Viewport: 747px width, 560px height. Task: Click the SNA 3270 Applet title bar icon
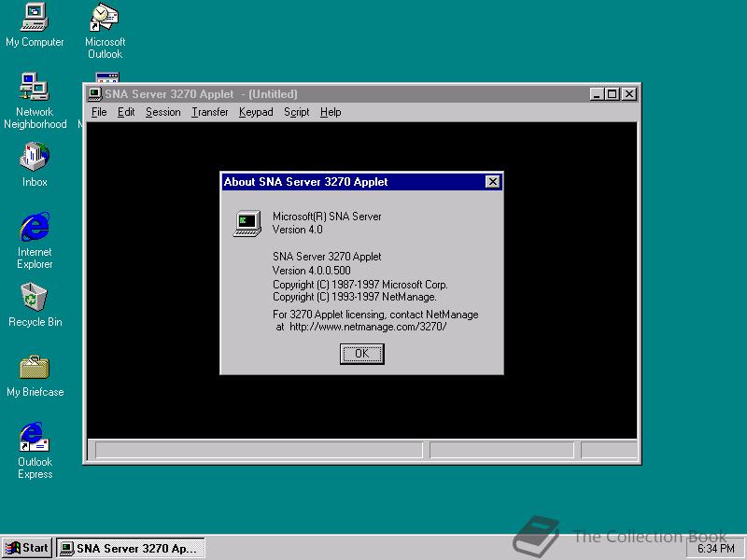coord(95,94)
